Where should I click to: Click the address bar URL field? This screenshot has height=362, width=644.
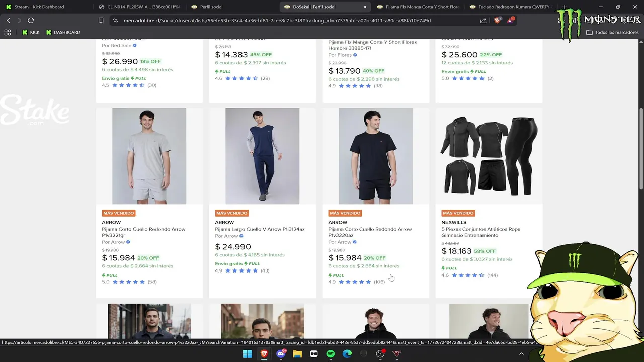tap(277, 21)
